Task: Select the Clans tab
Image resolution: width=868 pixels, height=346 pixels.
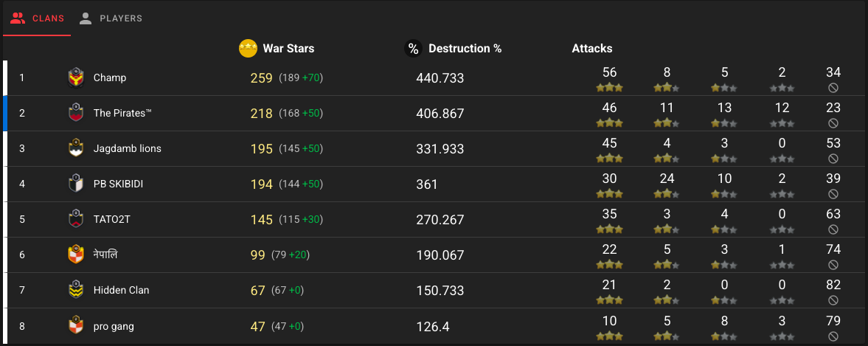Action: 37,18
